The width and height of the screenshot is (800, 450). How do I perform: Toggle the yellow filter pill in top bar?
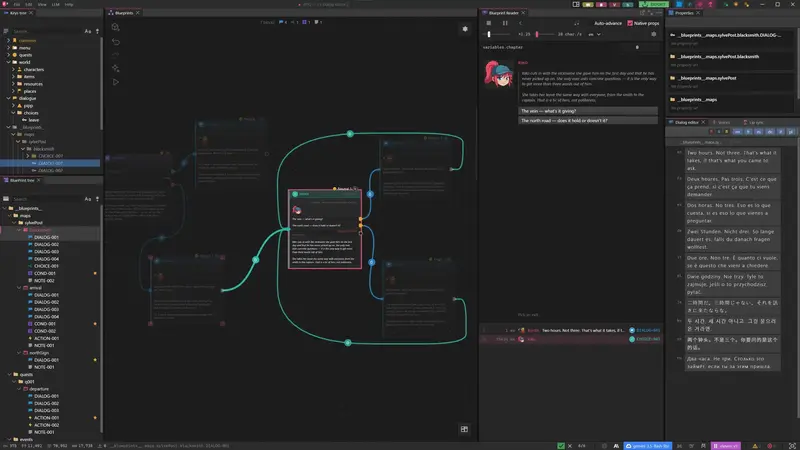[x=588, y=4]
